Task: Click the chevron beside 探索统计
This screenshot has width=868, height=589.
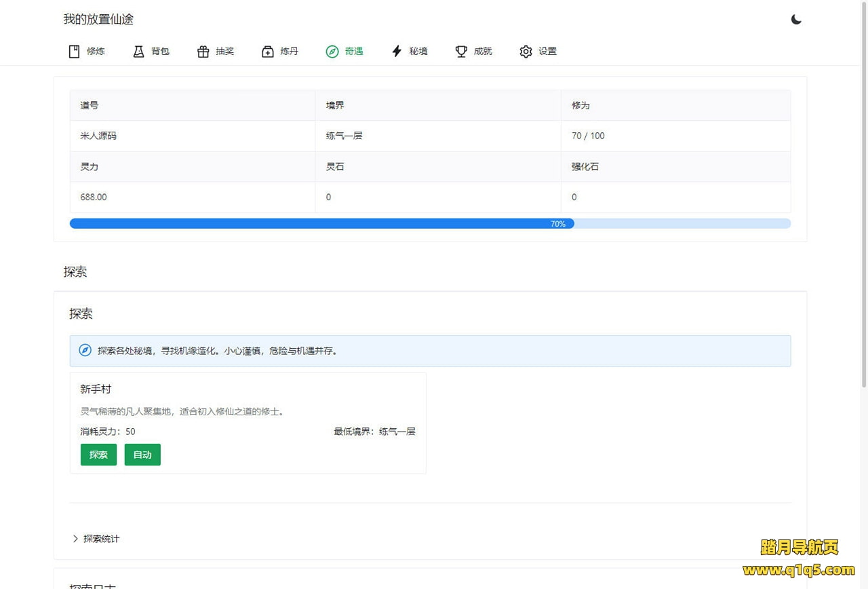Action: pyautogui.click(x=75, y=539)
